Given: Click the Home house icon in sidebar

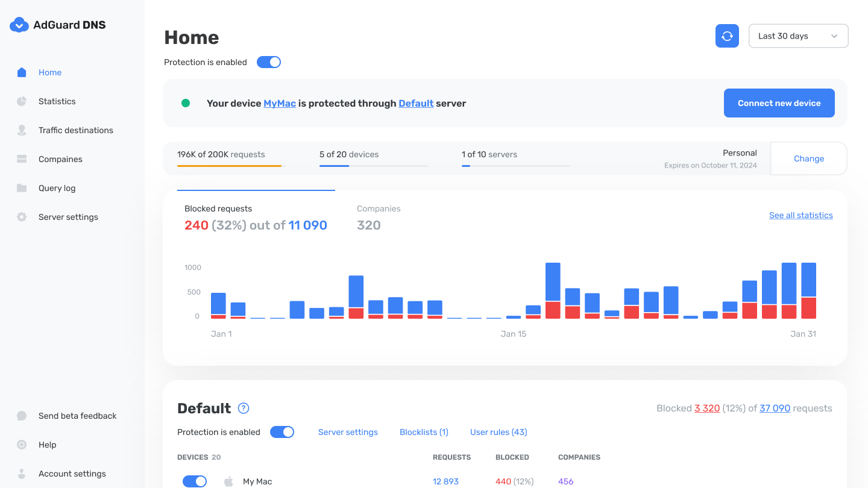Looking at the screenshot, I should click(22, 72).
